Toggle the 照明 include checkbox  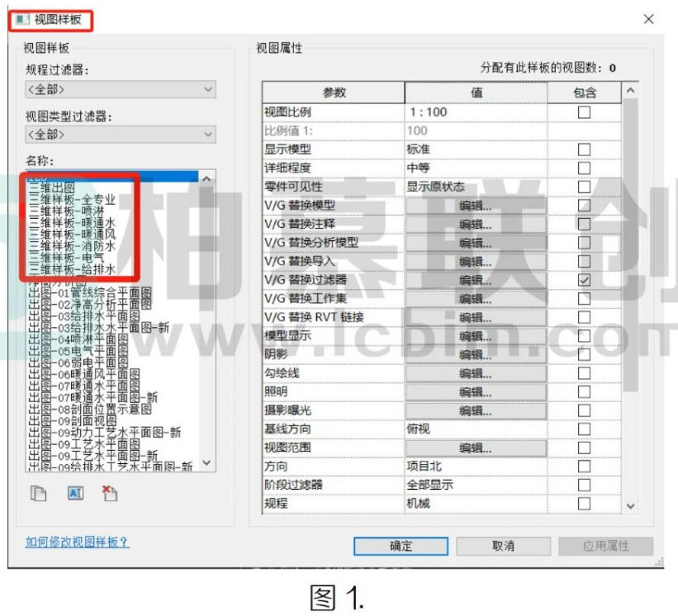click(584, 392)
